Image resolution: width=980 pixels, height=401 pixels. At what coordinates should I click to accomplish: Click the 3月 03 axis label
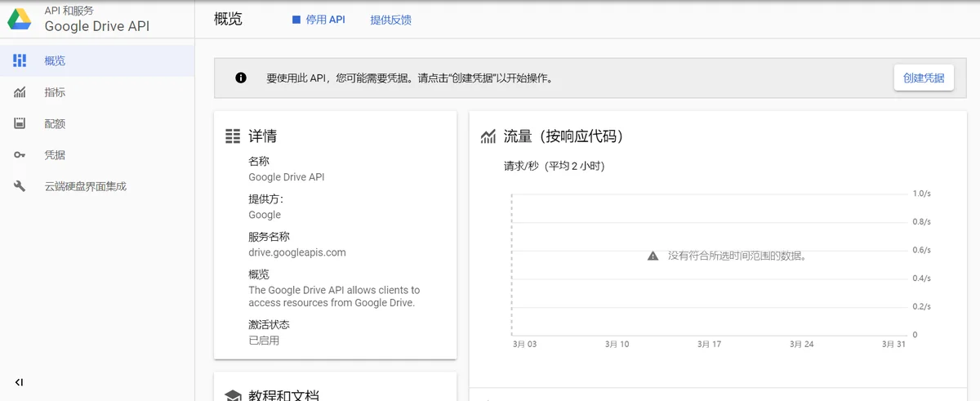click(525, 345)
